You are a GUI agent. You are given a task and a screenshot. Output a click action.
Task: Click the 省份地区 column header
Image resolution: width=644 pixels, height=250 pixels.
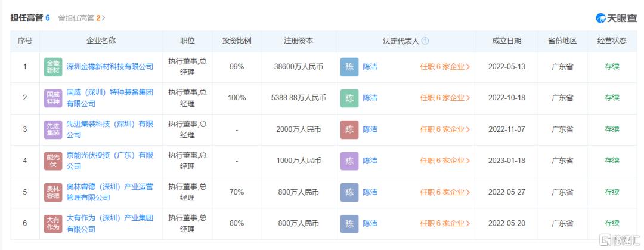562,41
